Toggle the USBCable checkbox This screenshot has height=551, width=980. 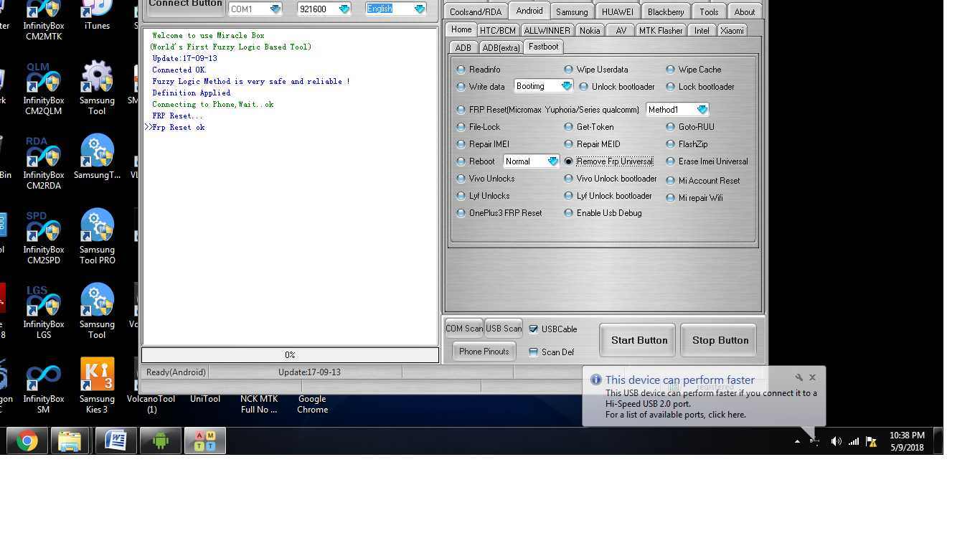[x=553, y=329]
